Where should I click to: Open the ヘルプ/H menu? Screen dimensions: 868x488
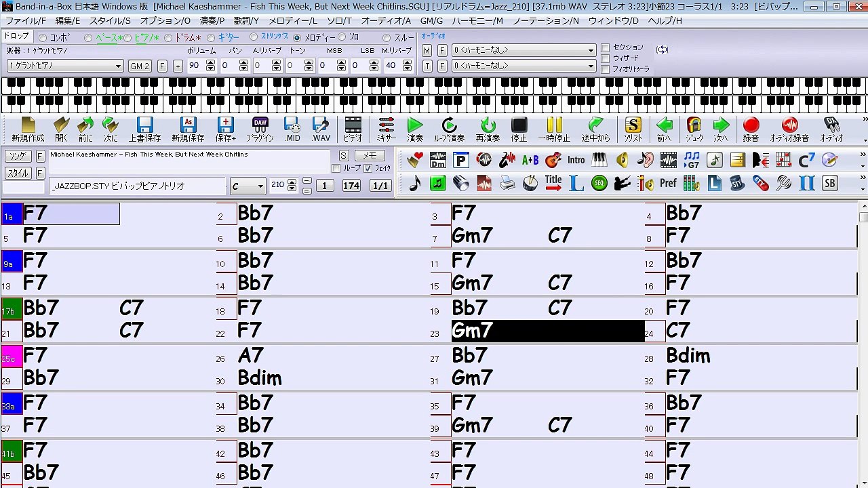click(x=665, y=21)
